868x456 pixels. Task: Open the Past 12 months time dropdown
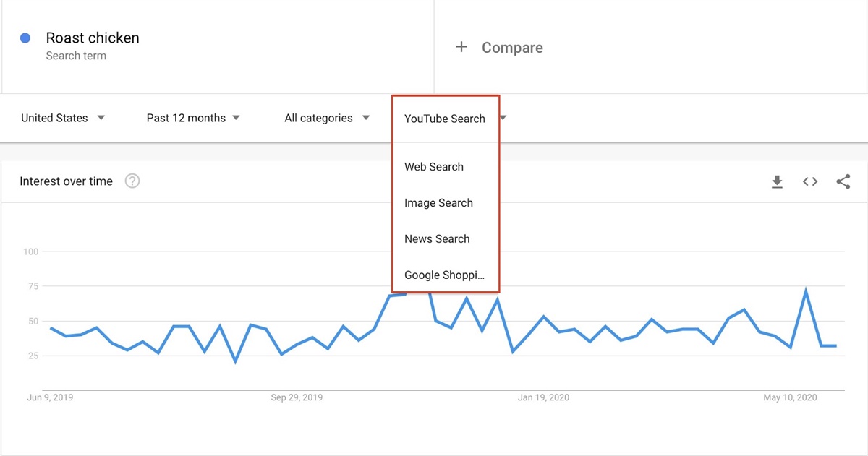(x=193, y=118)
